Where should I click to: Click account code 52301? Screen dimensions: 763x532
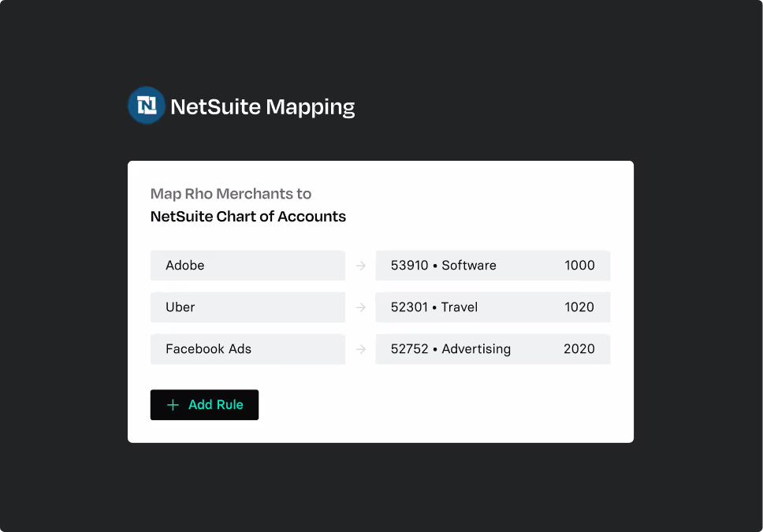point(409,307)
